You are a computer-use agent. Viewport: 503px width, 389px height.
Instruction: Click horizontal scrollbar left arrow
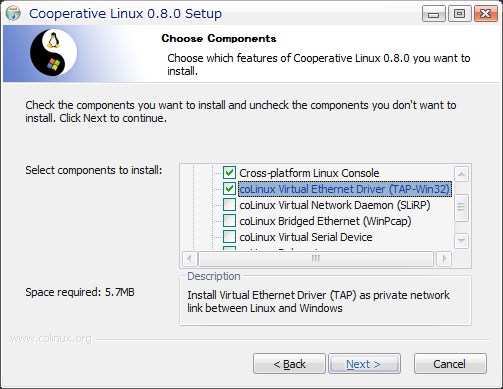click(x=189, y=259)
